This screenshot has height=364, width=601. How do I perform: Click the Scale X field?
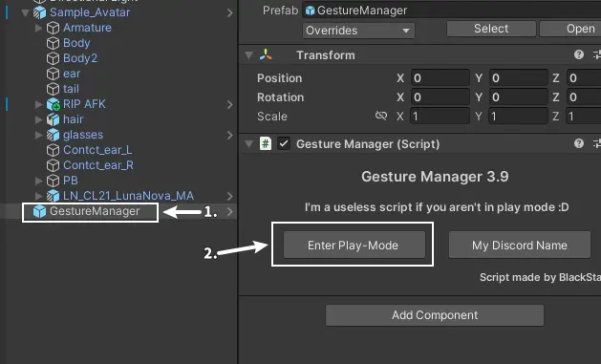[440, 117]
